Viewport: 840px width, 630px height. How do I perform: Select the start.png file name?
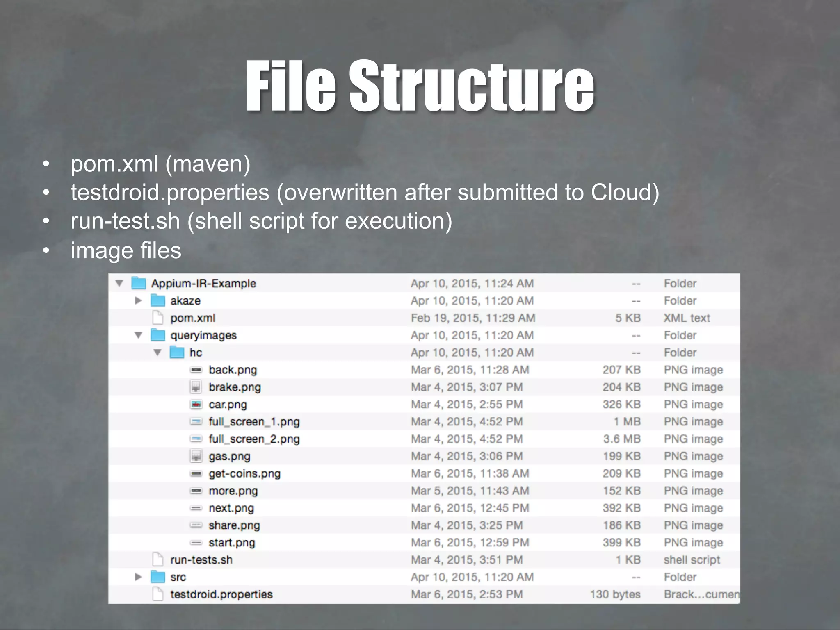pos(232,543)
